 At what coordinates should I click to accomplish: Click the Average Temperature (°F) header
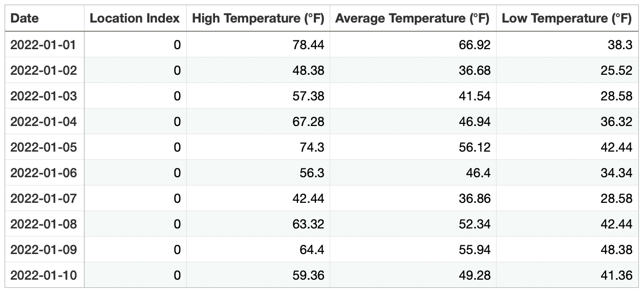tap(413, 19)
